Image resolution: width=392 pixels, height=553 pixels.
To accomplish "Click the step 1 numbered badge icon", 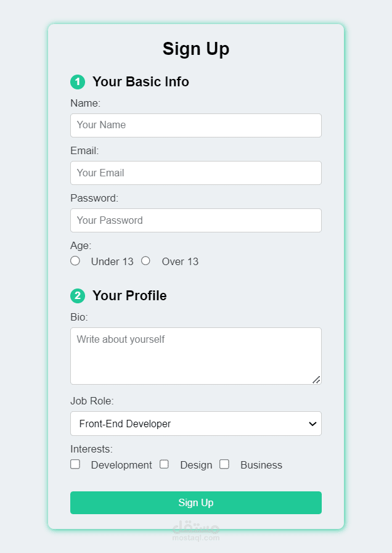I will click(x=78, y=81).
